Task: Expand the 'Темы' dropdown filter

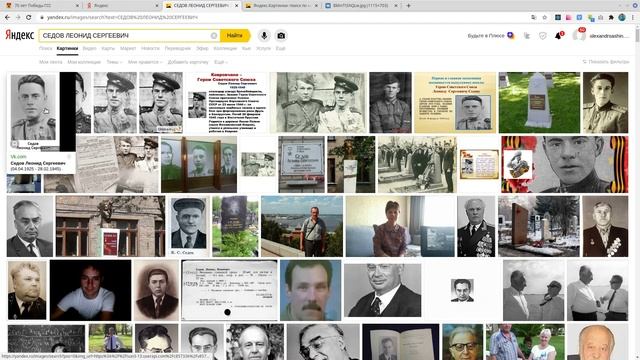Action: coord(114,62)
